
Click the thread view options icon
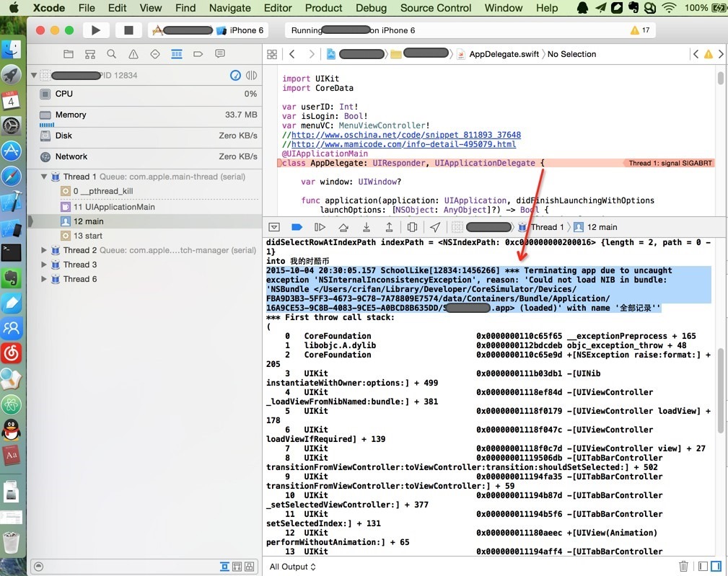[251, 75]
